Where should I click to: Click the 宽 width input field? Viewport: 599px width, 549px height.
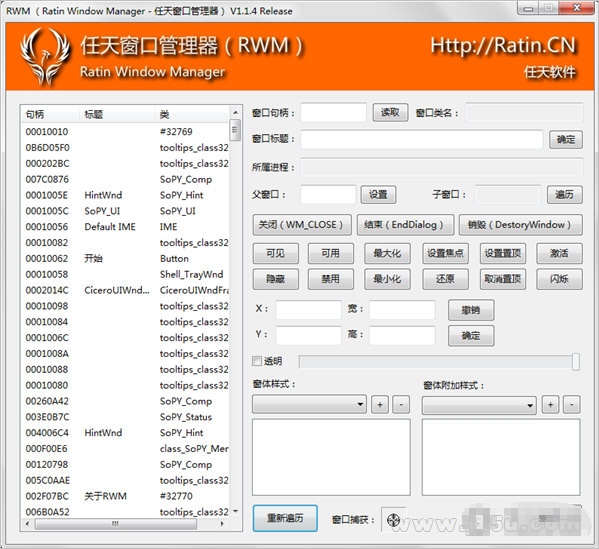pos(402,309)
